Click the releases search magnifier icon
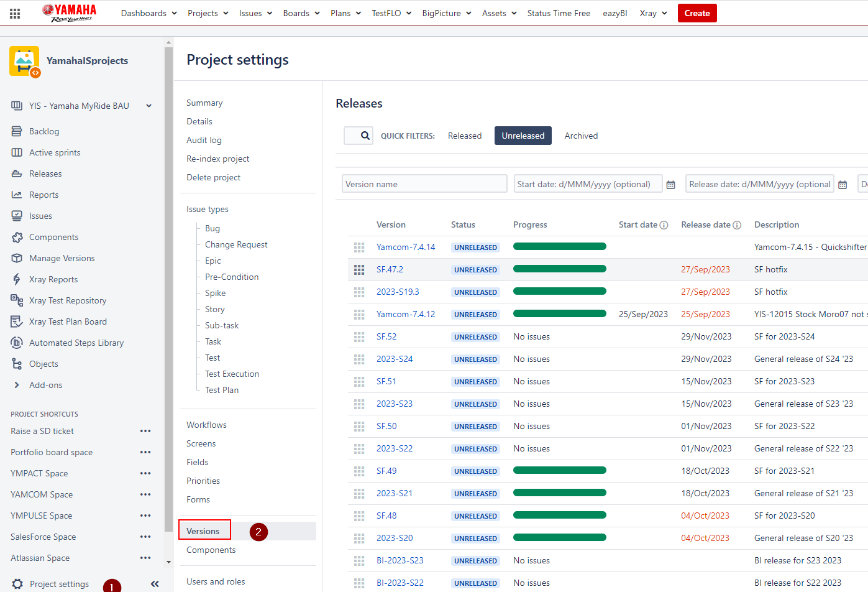This screenshot has width=868, height=592. point(365,136)
